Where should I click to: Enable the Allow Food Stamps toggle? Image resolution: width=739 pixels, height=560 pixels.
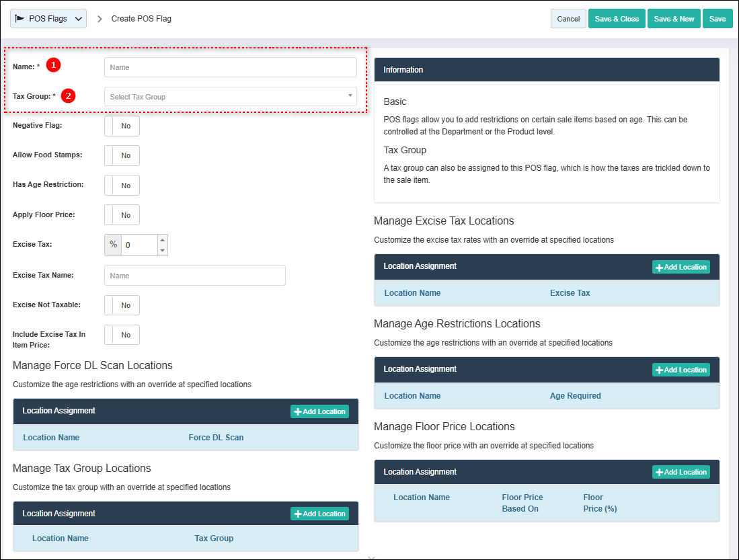[122, 155]
